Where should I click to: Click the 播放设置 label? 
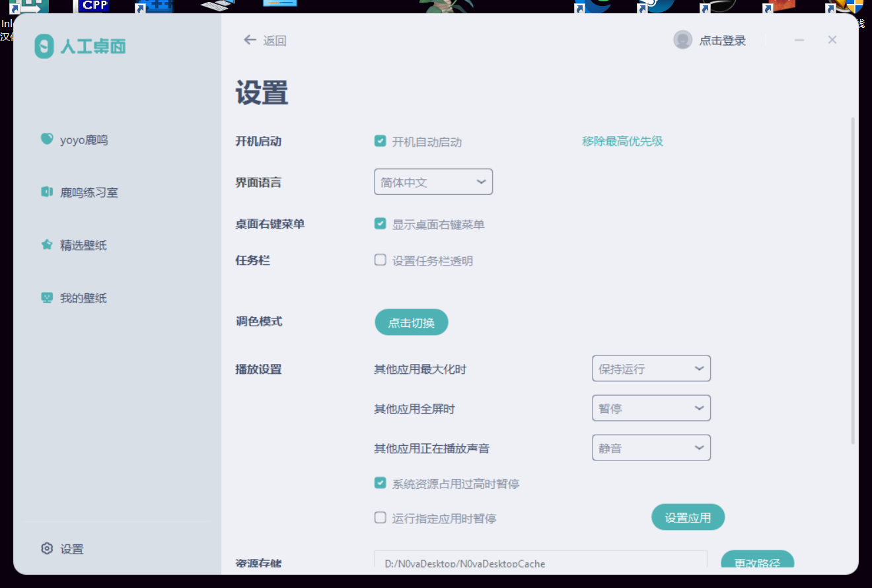pyautogui.click(x=258, y=369)
